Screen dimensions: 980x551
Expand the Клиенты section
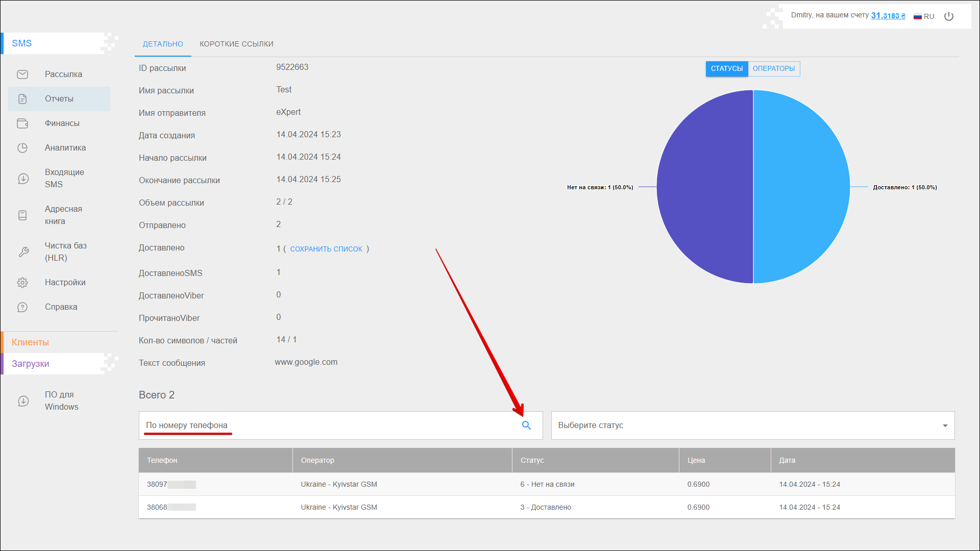tap(31, 342)
